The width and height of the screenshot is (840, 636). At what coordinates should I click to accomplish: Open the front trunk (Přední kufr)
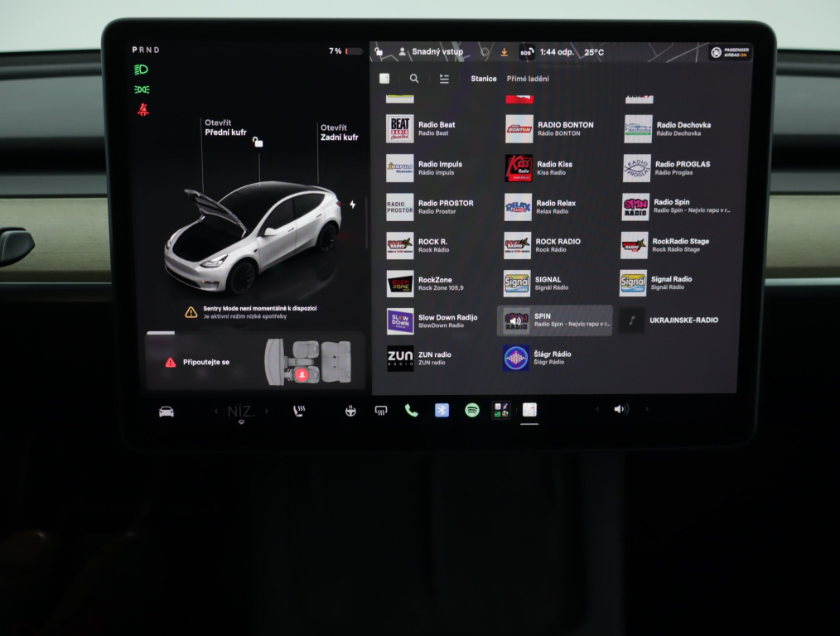225,128
